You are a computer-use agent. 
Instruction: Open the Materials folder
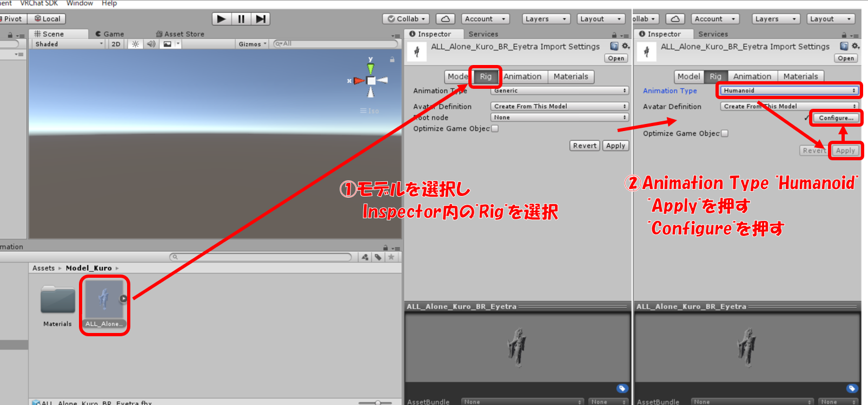(x=57, y=301)
